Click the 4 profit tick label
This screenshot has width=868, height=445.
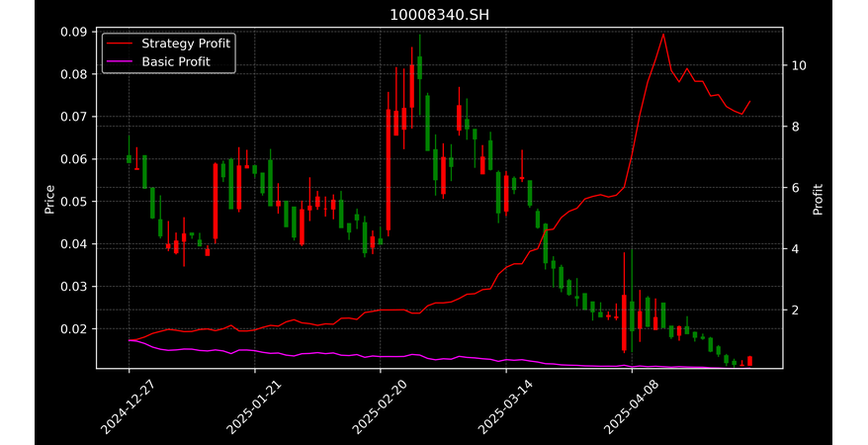coord(795,249)
